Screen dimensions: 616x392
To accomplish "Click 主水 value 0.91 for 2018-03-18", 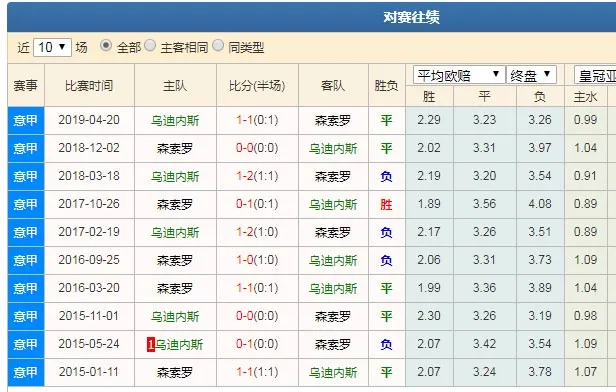I will pyautogui.click(x=585, y=176).
